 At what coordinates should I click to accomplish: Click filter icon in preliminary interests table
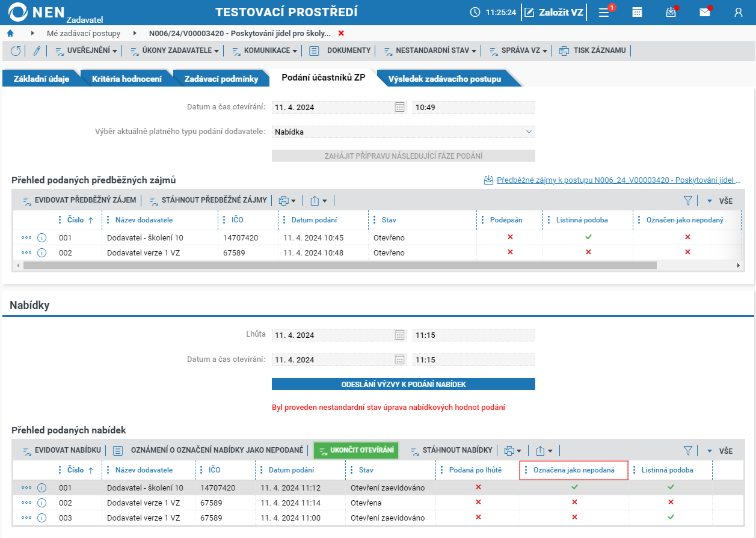pos(688,201)
